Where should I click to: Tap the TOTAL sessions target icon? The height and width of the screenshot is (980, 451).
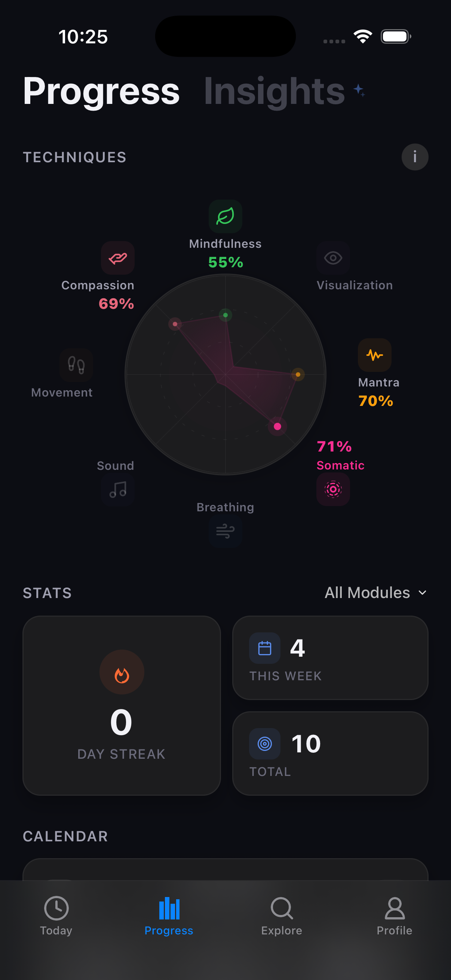[x=264, y=743]
